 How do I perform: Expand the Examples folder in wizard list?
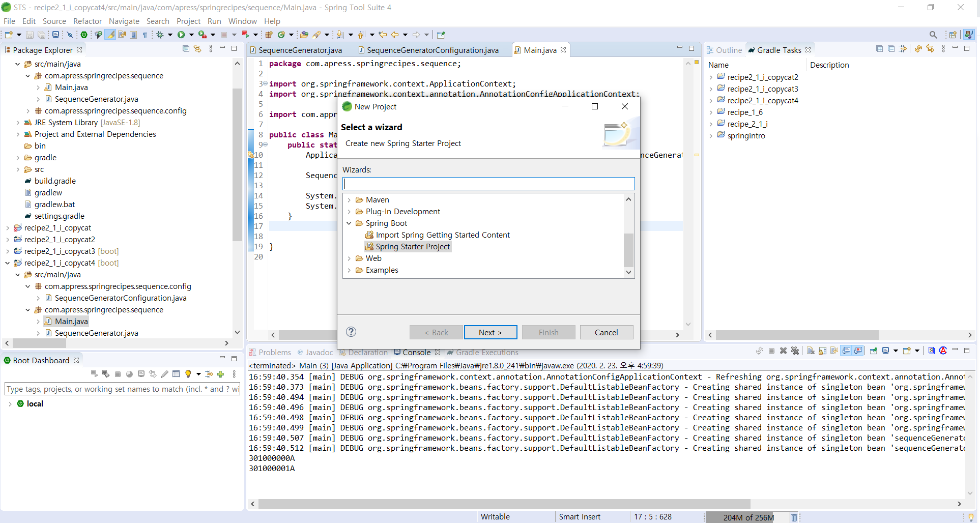point(349,270)
